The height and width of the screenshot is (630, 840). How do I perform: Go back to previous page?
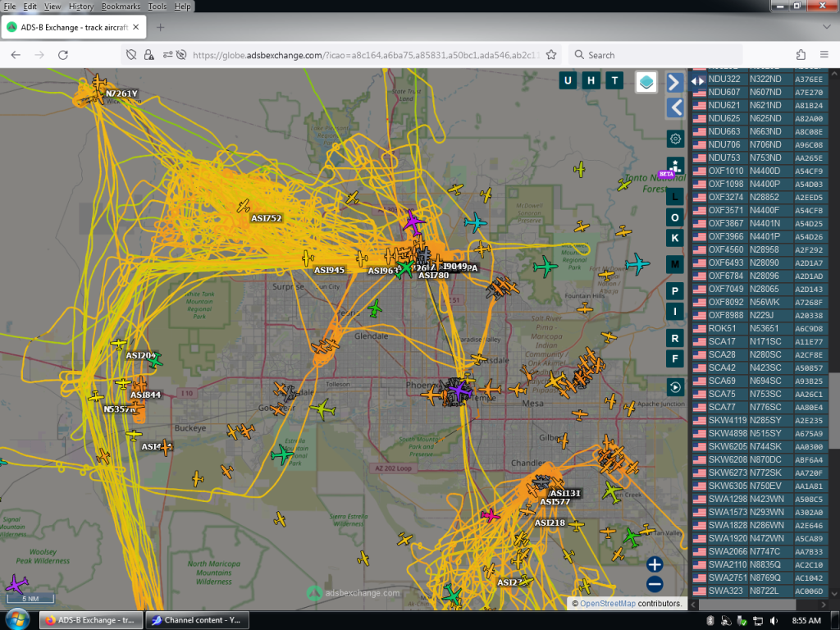coord(16,55)
